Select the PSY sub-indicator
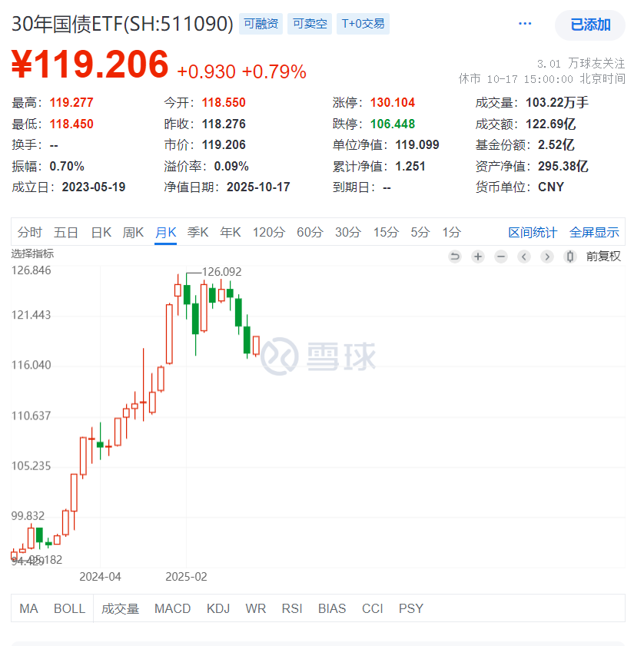The width and height of the screenshot is (644, 646). tap(411, 608)
